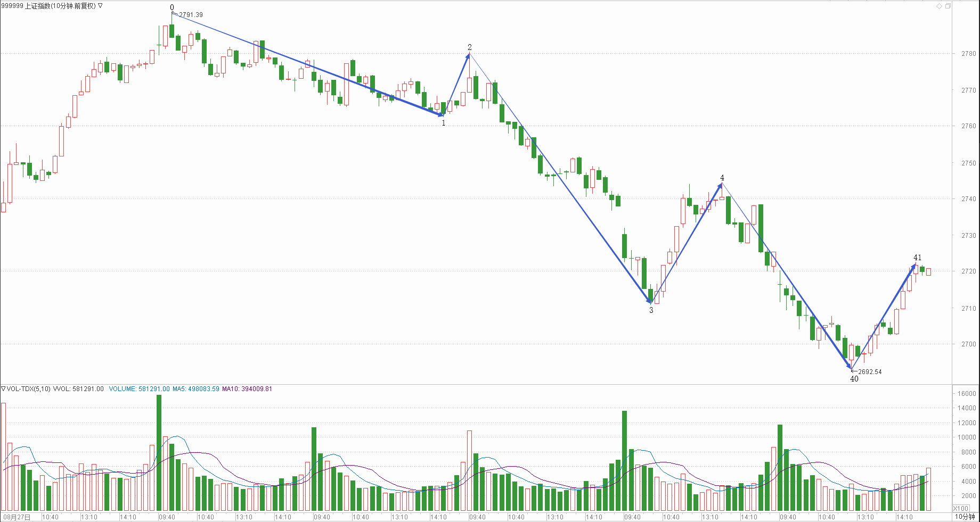
Task: Select wave marker number 3 trough
Action: coord(651,310)
